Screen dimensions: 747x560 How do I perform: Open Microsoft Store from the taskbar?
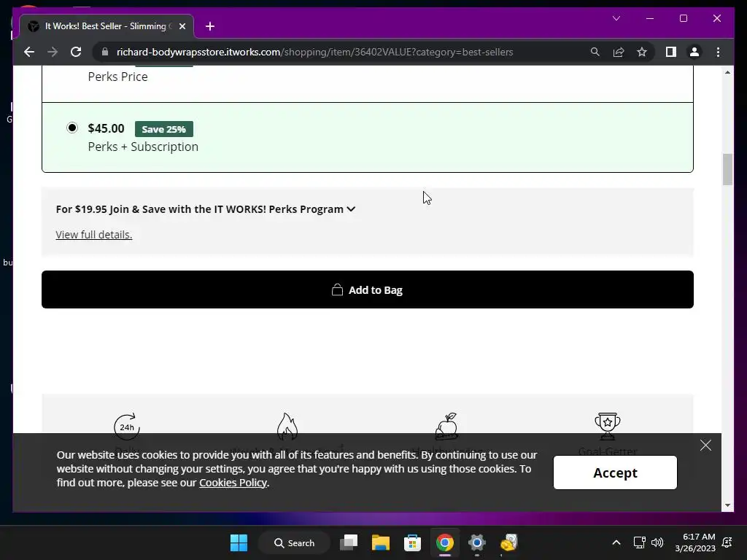click(x=412, y=542)
